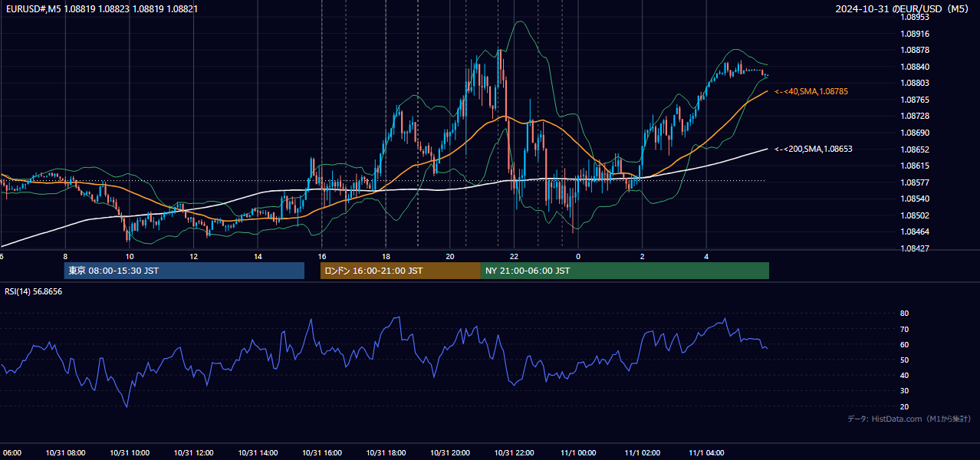Screen dimensions: 980x460
Task: Click the RSI 30 level label
Action: (904, 391)
